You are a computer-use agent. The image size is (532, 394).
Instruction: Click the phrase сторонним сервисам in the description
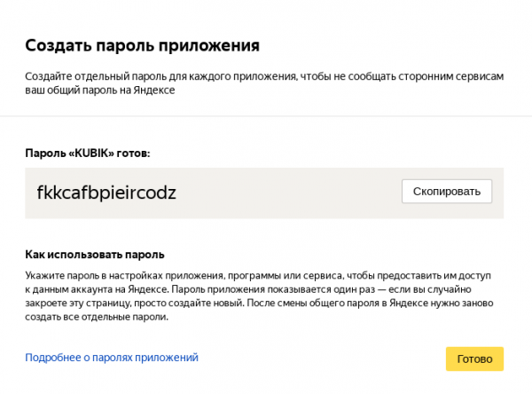(x=454, y=76)
